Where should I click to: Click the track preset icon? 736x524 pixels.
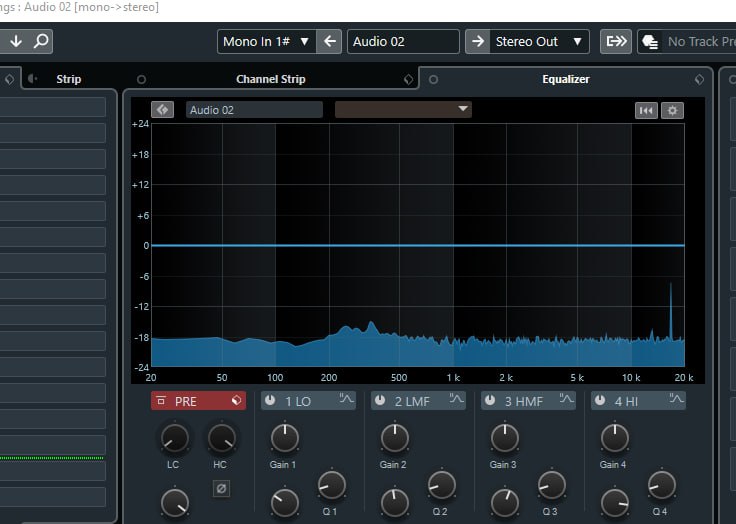click(x=650, y=41)
